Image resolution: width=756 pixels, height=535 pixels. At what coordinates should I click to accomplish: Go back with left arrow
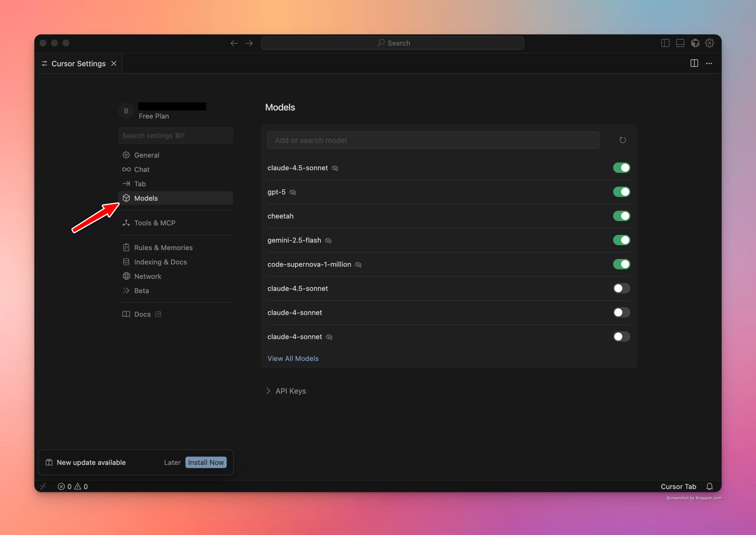coord(234,43)
